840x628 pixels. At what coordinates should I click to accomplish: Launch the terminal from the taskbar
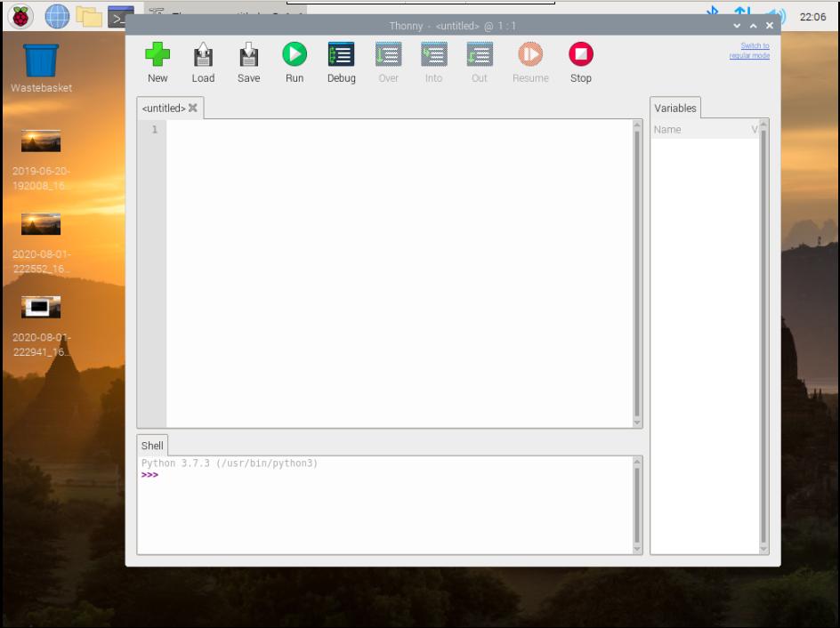click(121, 16)
